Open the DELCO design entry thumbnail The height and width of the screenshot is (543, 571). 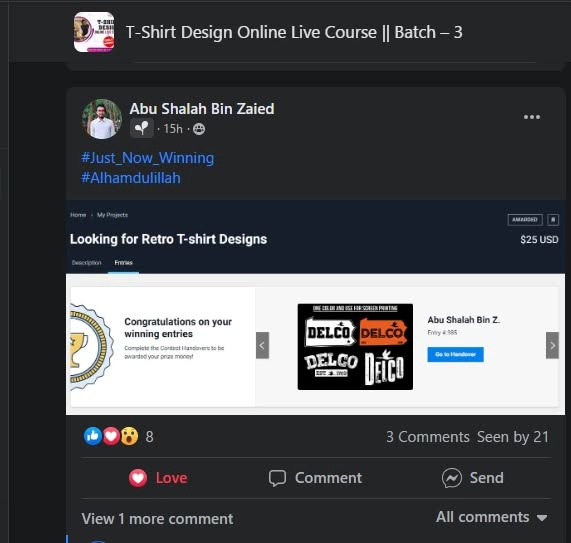[355, 347]
